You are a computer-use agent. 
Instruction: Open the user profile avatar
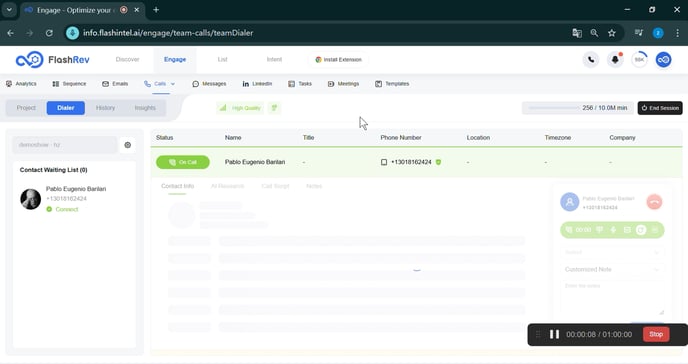click(663, 60)
